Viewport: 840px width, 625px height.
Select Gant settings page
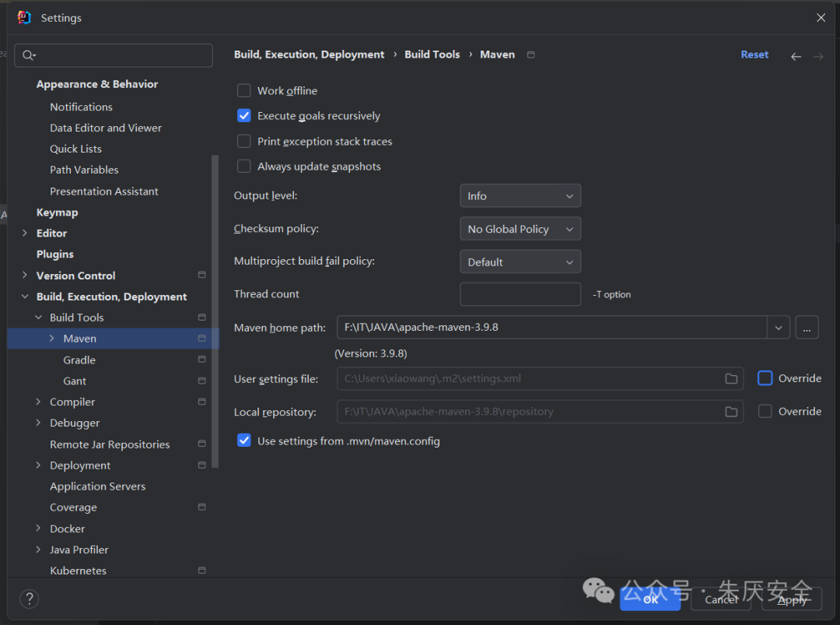75,381
